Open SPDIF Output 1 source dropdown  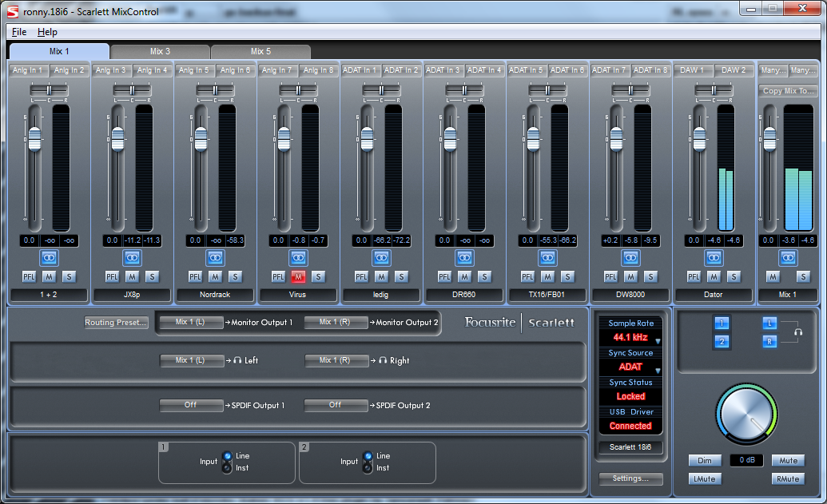point(191,405)
